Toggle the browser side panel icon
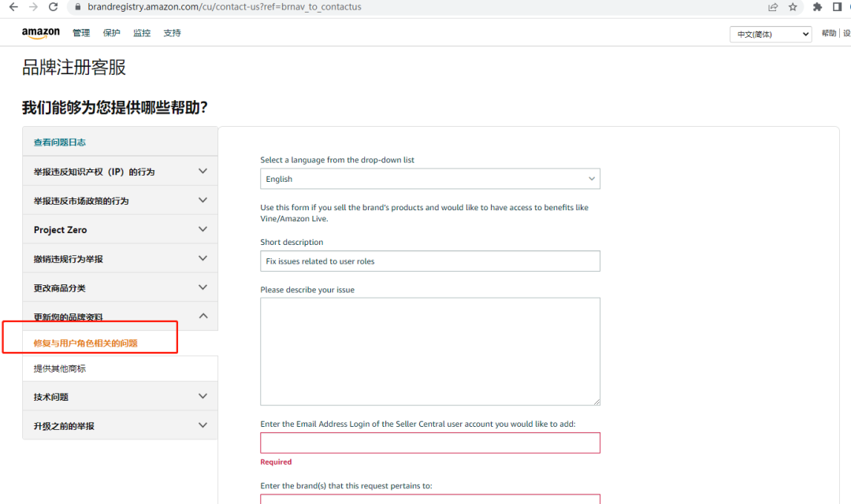Image resolution: width=851 pixels, height=504 pixels. point(837,7)
